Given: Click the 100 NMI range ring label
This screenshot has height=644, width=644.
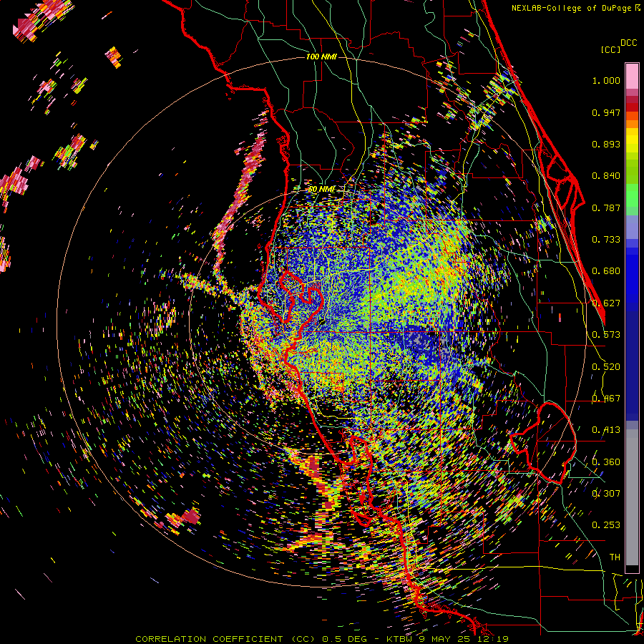Looking at the screenshot, I should point(321,57).
